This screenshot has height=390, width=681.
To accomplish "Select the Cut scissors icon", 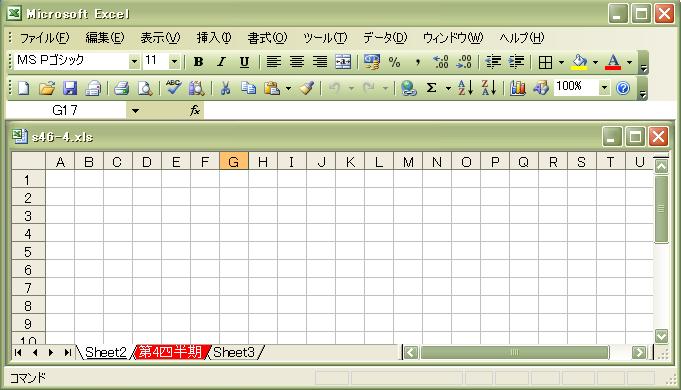I will (x=225, y=88).
